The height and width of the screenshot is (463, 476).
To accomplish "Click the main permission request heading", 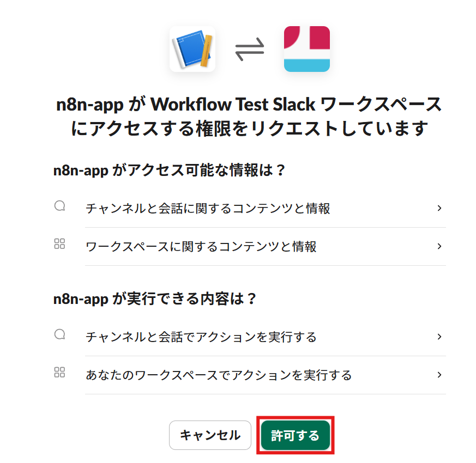I will (x=249, y=116).
